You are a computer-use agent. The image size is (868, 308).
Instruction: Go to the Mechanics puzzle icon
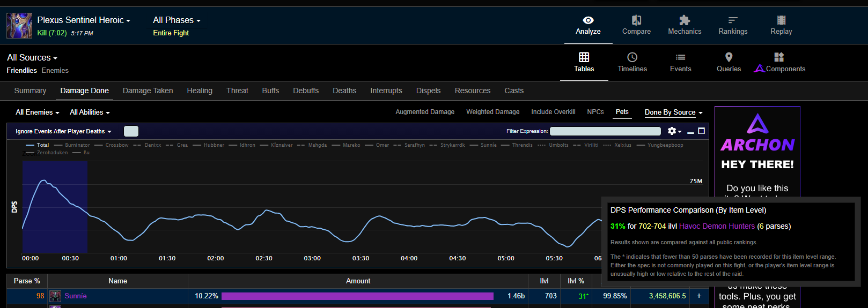point(685,25)
